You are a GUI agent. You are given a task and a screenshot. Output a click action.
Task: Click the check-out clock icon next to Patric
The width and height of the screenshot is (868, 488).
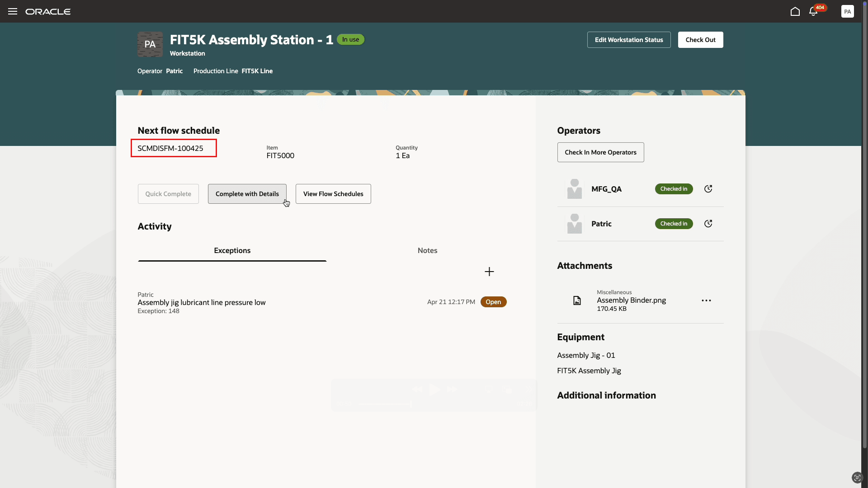(x=708, y=223)
